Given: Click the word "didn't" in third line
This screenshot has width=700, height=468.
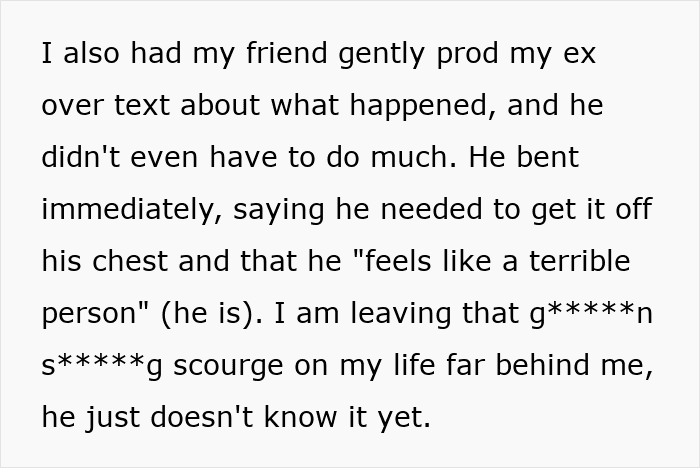Looking at the screenshot, I should pos(81,158).
